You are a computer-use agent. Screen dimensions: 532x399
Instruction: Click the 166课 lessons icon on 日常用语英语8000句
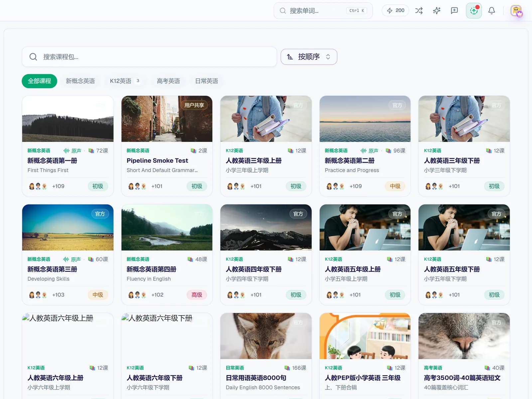tap(287, 368)
